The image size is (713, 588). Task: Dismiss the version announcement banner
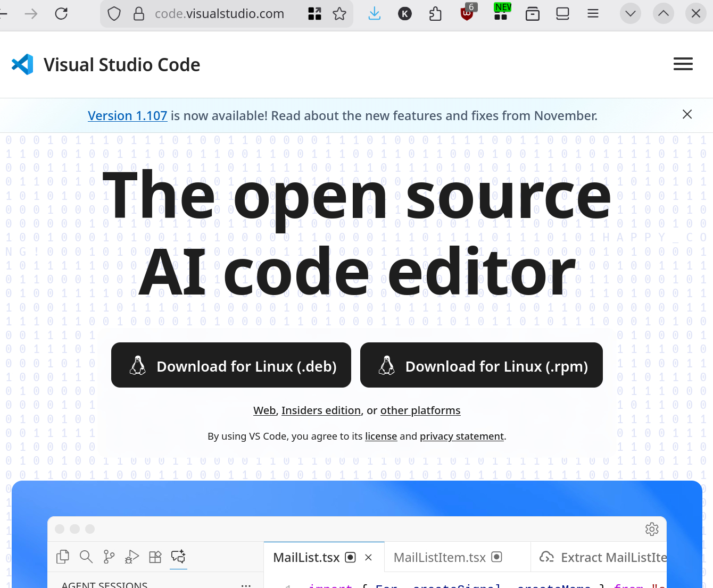click(687, 114)
